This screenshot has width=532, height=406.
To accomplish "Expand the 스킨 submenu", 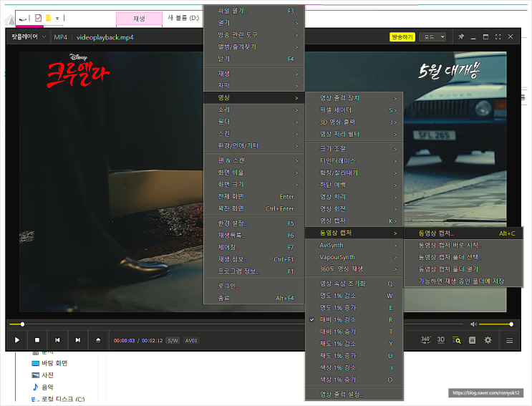I will pos(253,134).
